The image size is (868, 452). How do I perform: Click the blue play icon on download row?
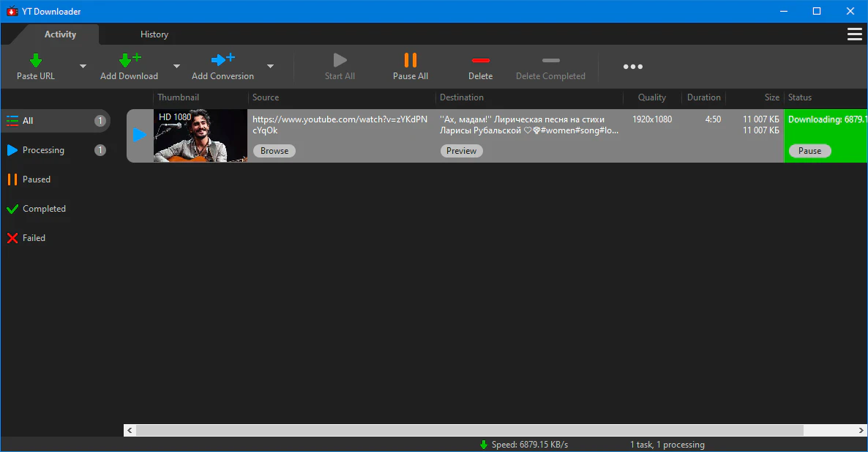pyautogui.click(x=140, y=135)
